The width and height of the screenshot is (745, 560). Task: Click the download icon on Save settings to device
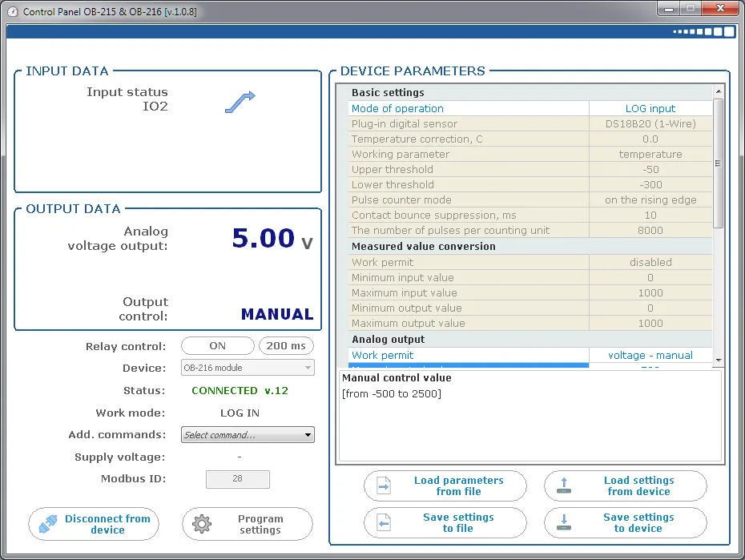tap(563, 522)
